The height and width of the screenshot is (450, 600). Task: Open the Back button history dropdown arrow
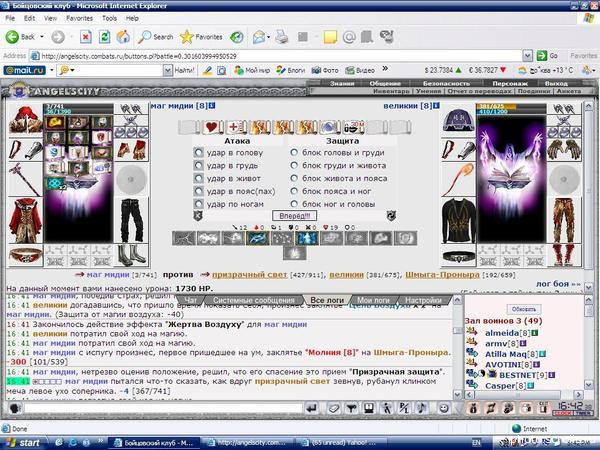pos(42,37)
